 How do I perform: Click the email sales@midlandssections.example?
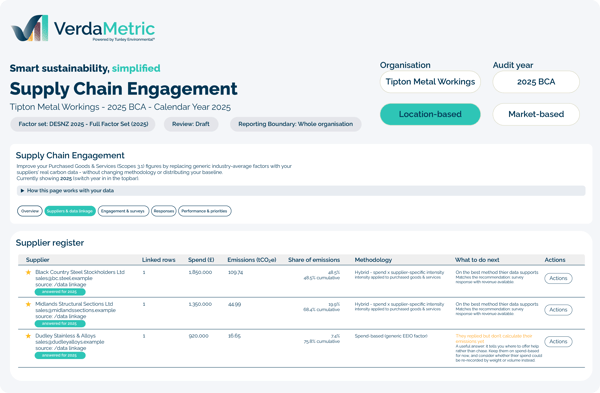(x=75, y=310)
